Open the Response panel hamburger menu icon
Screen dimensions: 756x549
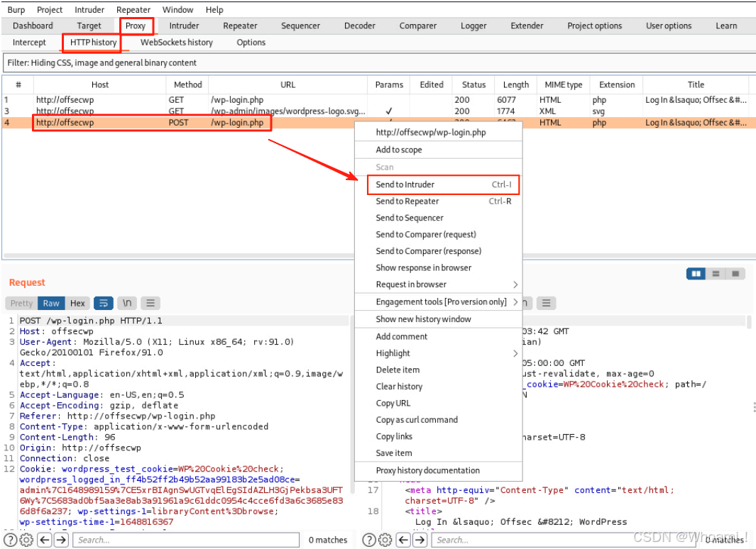pyautogui.click(x=547, y=304)
